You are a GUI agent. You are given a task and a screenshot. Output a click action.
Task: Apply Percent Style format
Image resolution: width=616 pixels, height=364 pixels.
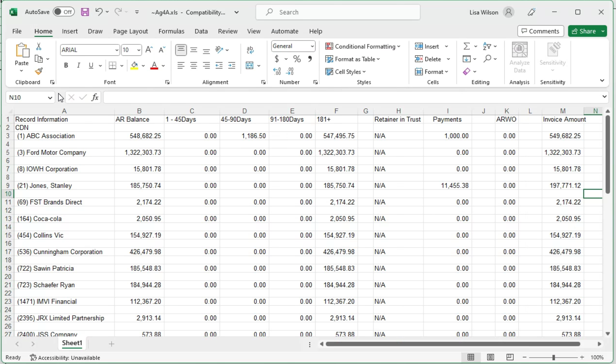pos(297,59)
